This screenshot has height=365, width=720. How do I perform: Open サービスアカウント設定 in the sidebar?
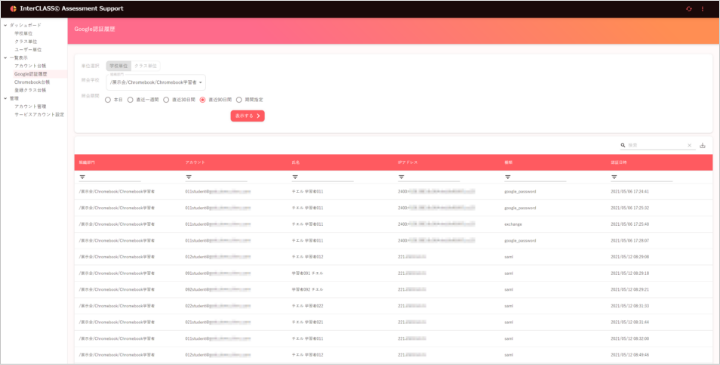(39, 115)
